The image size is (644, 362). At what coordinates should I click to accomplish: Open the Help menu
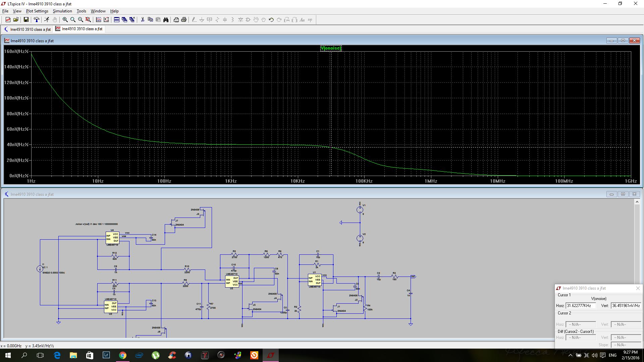[114, 11]
